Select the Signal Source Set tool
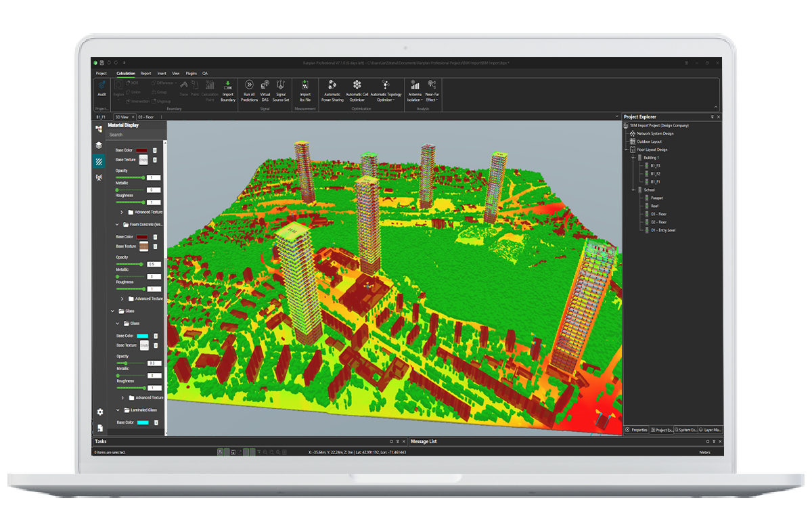 (281, 85)
